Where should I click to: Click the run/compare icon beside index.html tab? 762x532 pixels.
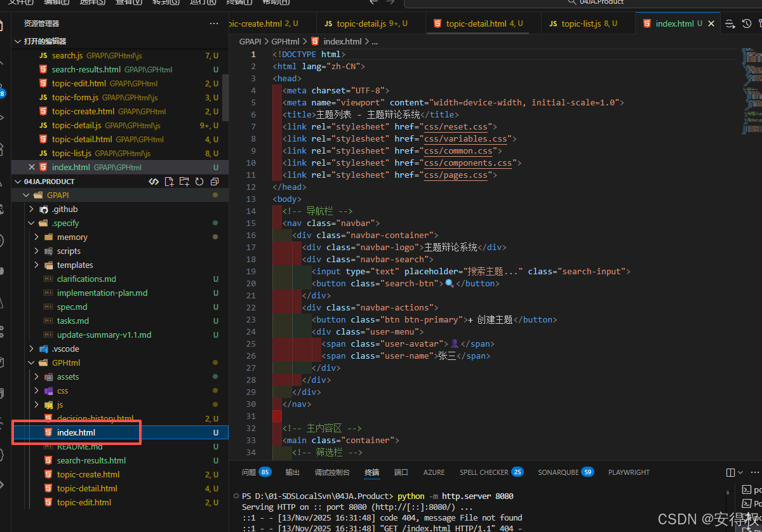click(730, 23)
